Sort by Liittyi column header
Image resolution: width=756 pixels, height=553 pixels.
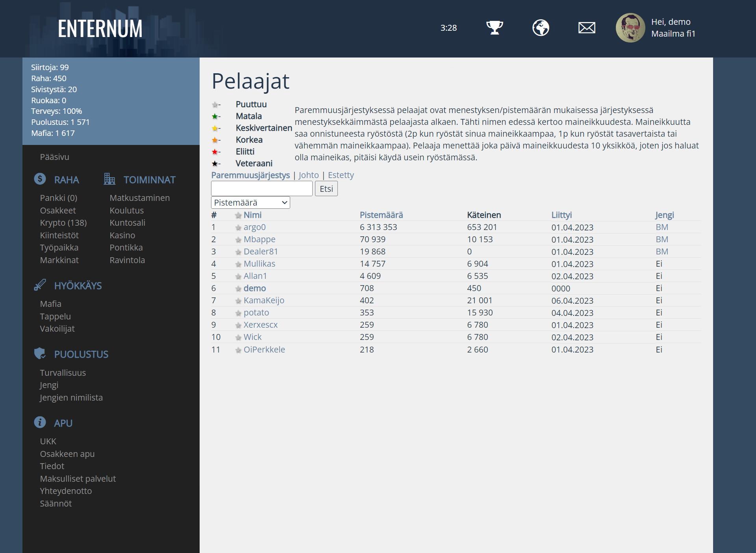coord(561,215)
